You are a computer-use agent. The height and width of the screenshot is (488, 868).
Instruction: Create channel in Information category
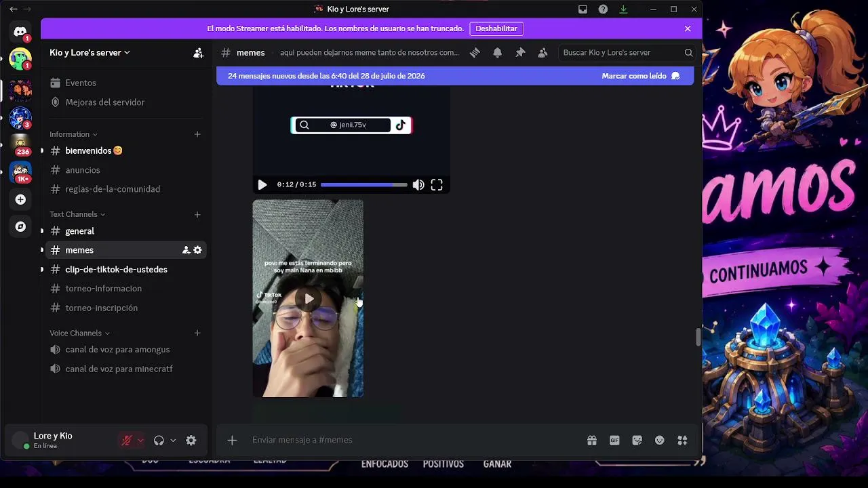pos(197,134)
